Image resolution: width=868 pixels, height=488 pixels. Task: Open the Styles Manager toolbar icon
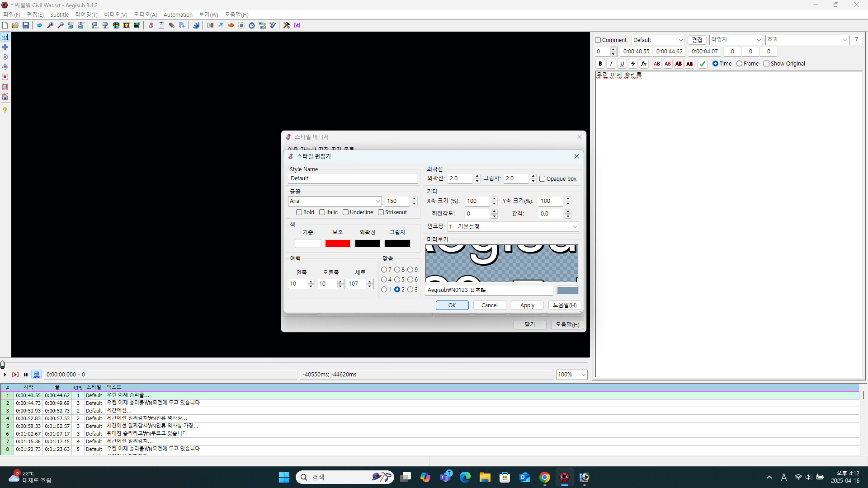click(151, 25)
